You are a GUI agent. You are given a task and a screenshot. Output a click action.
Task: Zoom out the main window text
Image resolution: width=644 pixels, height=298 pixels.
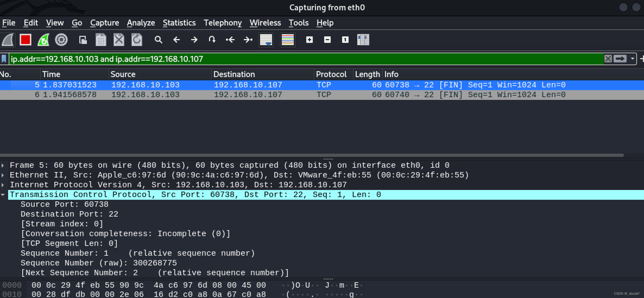327,40
